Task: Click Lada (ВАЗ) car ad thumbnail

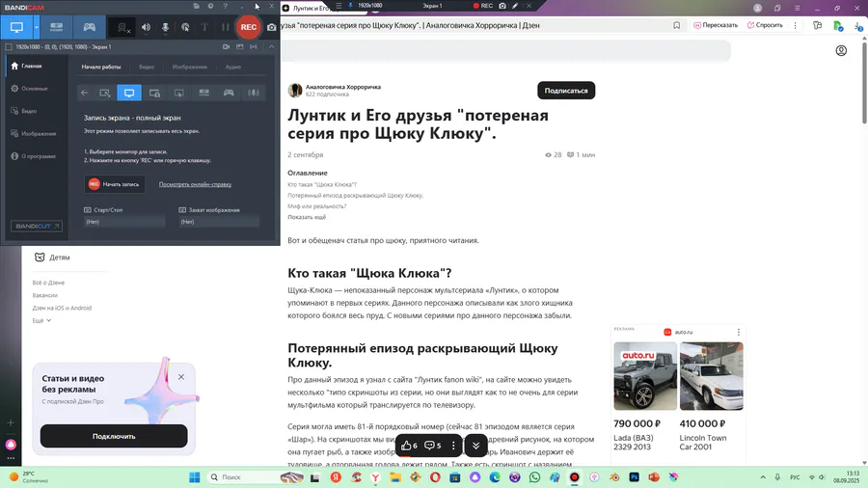Action: (x=645, y=376)
